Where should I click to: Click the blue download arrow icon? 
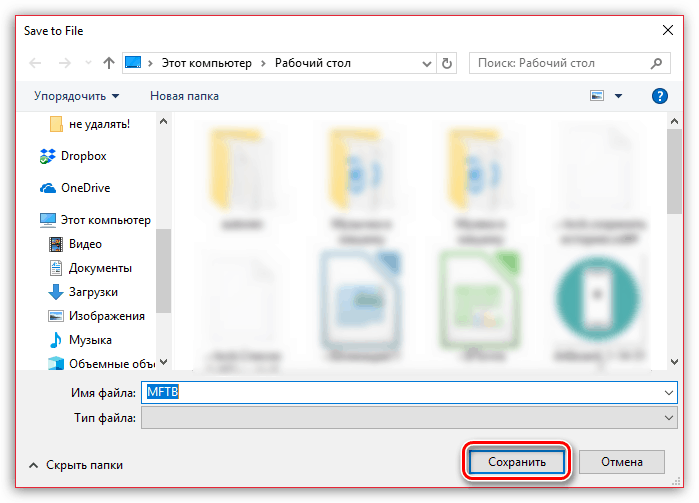click(56, 292)
